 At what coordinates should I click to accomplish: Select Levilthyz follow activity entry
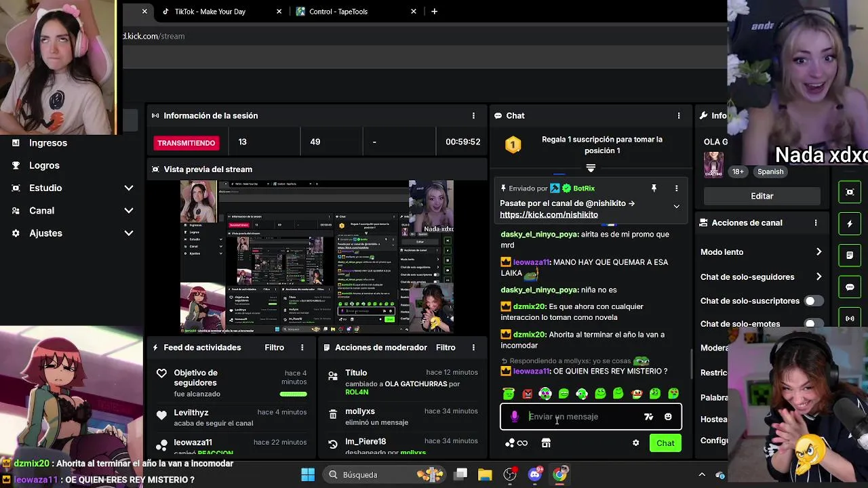[x=231, y=418]
